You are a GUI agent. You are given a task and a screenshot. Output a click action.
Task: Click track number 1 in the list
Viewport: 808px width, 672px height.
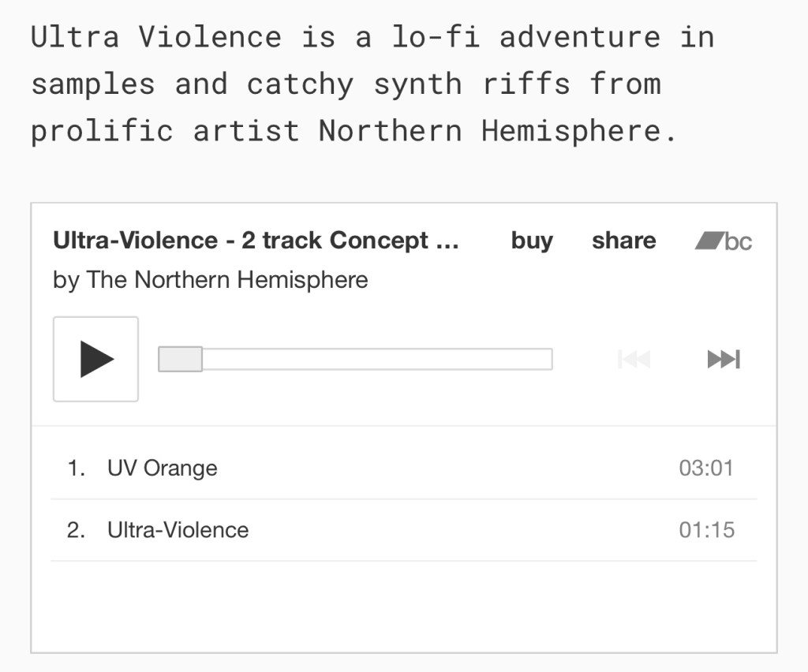[76, 468]
